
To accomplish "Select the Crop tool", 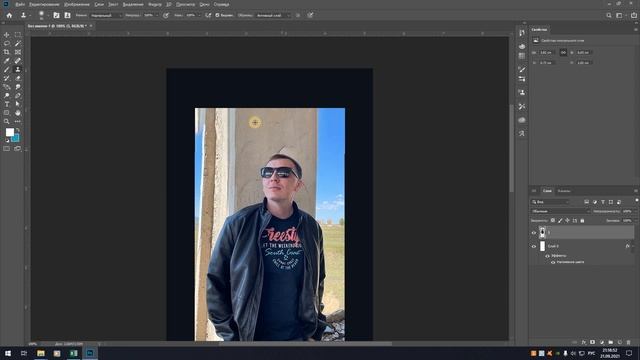I will [x=7, y=52].
